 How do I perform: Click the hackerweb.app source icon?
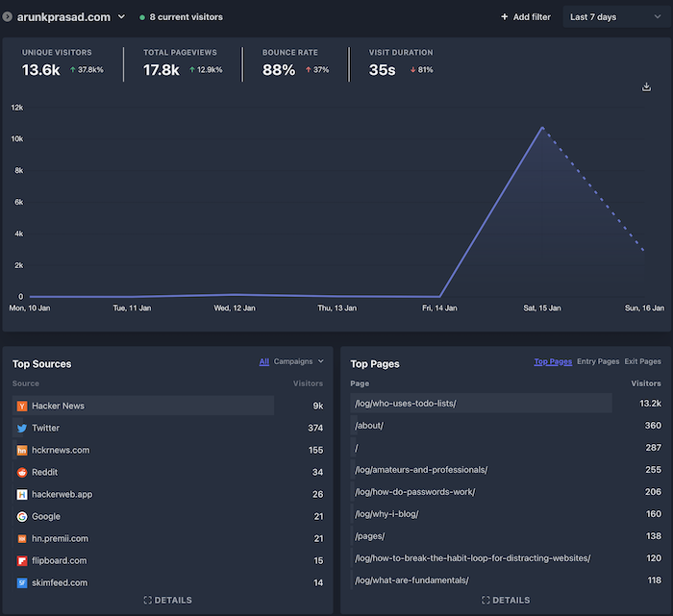(22, 495)
